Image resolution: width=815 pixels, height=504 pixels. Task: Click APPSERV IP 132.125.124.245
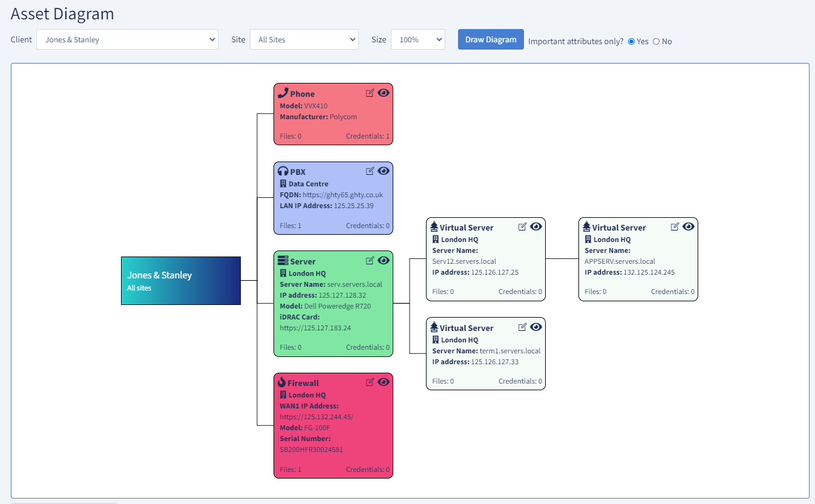click(x=649, y=272)
